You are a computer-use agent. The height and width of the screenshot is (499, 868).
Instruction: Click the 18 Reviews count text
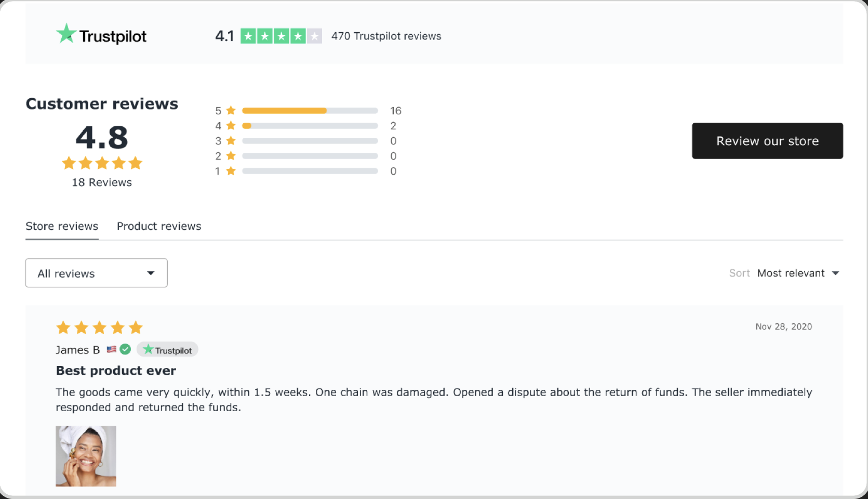tap(102, 182)
